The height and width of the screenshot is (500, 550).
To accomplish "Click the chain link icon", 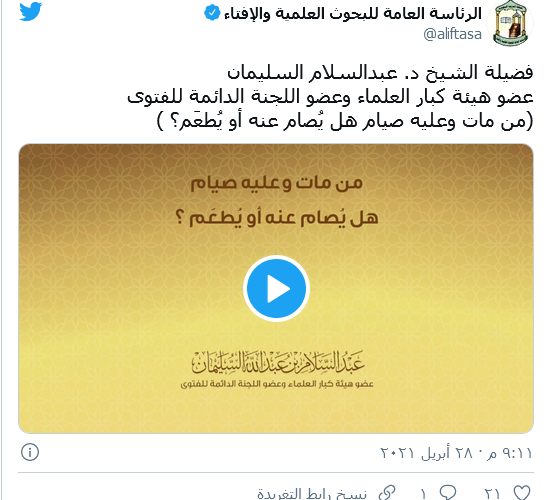I will coord(388,492).
